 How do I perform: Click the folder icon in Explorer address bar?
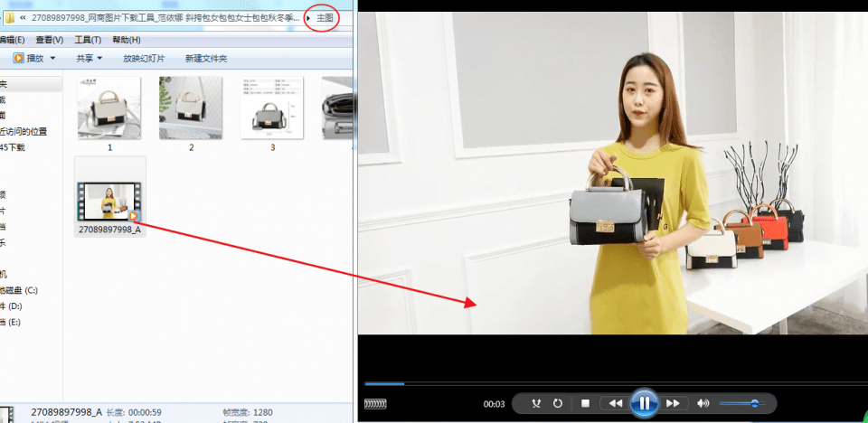pos(9,18)
